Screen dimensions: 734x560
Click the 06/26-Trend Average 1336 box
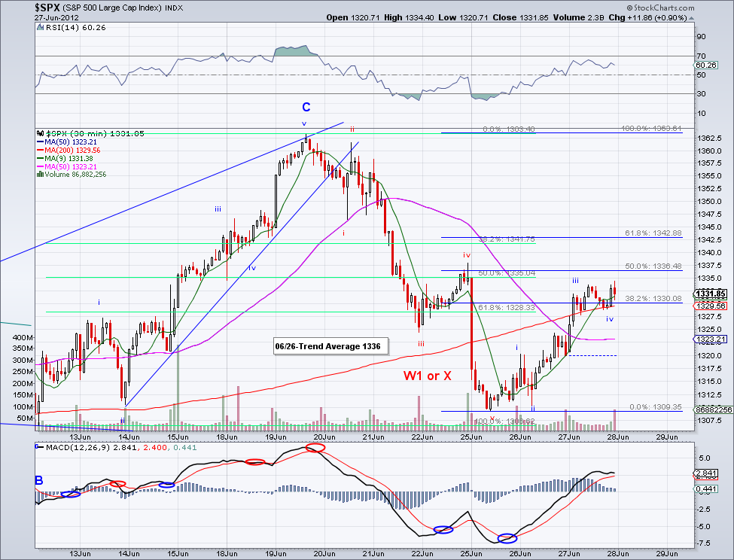[331, 347]
